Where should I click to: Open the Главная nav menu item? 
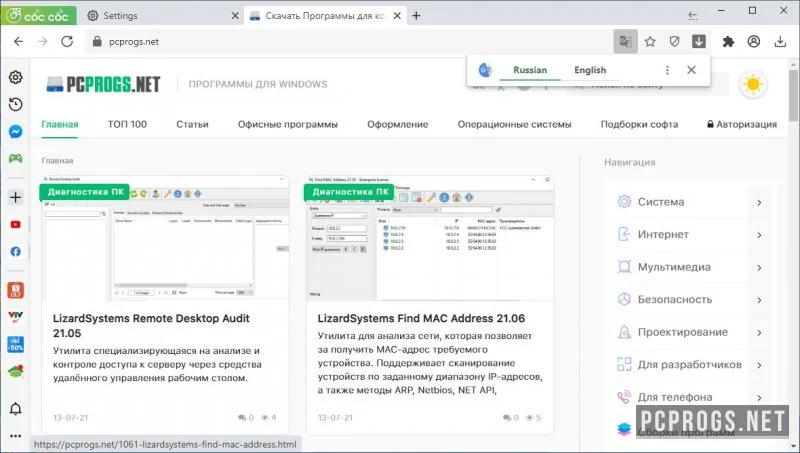point(60,124)
